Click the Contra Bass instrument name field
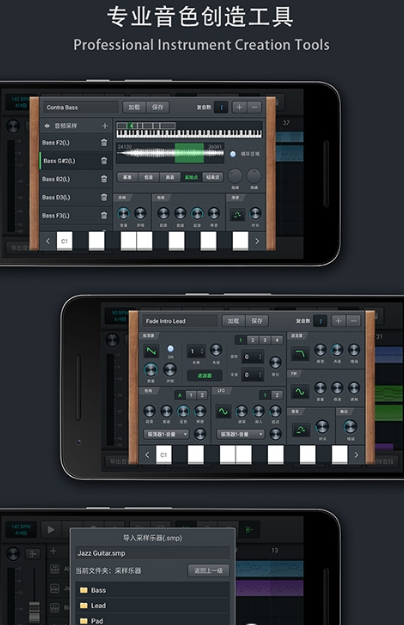Image resolution: width=404 pixels, height=625 pixels. [x=80, y=107]
